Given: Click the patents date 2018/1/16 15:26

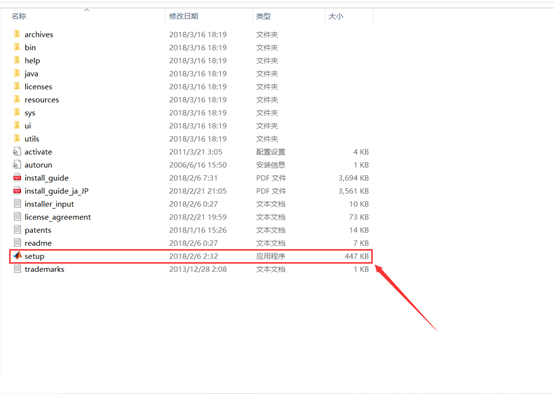Looking at the screenshot, I should pos(198,230).
